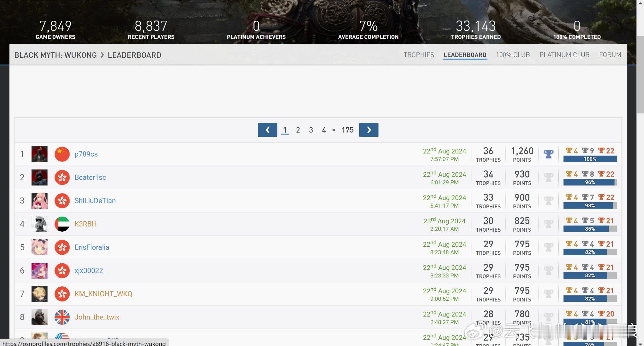This screenshot has height=346, width=644.
Task: Open p789cs profile link
Action: (86, 154)
